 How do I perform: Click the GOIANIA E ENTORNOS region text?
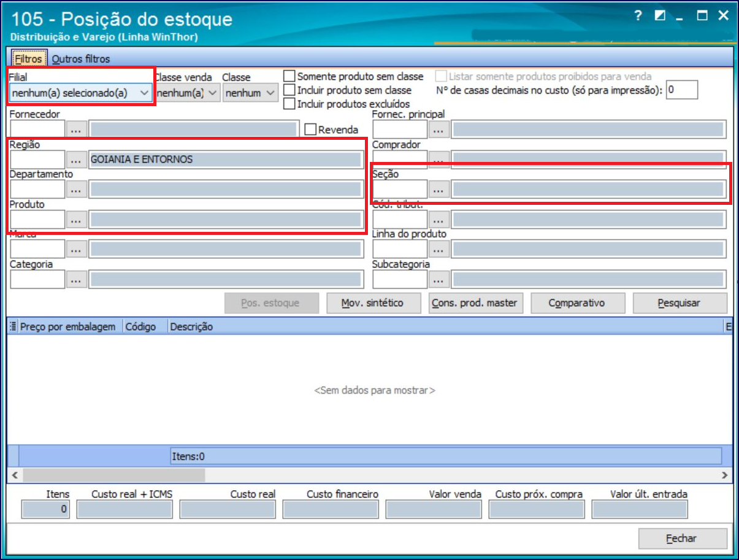[x=142, y=159]
